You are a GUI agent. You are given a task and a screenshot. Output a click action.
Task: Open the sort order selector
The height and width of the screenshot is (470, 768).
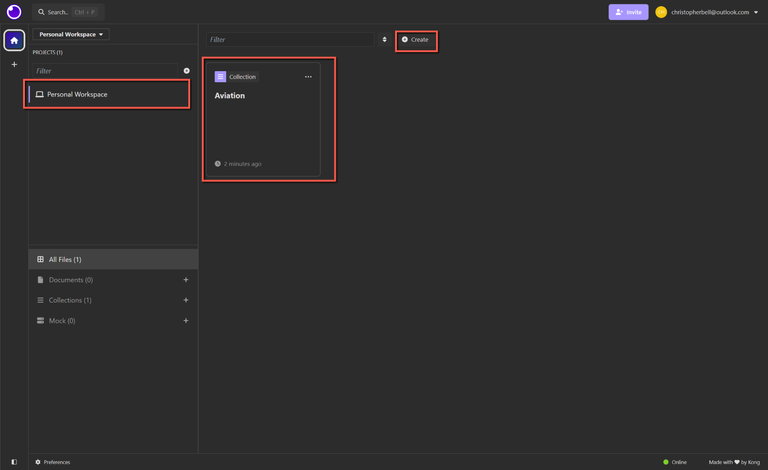(384, 40)
